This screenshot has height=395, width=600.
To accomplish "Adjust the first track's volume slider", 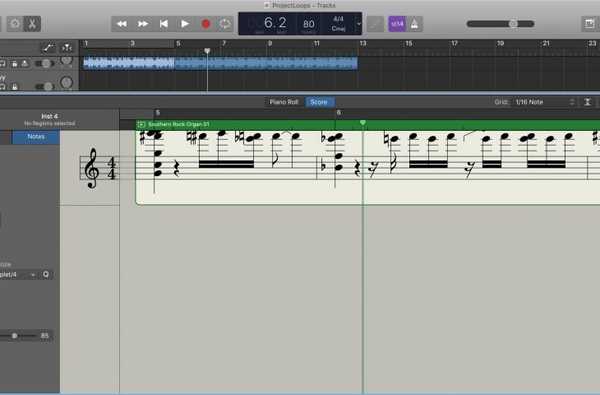I will click(x=45, y=64).
